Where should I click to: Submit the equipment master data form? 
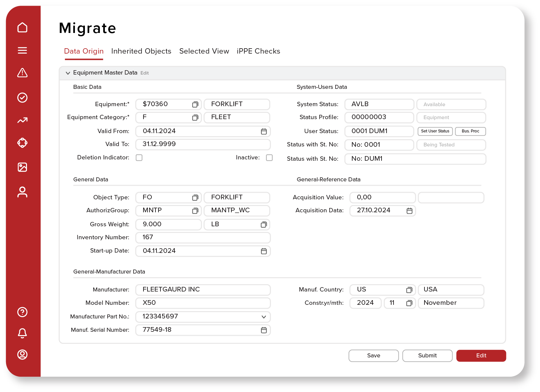pos(427,355)
